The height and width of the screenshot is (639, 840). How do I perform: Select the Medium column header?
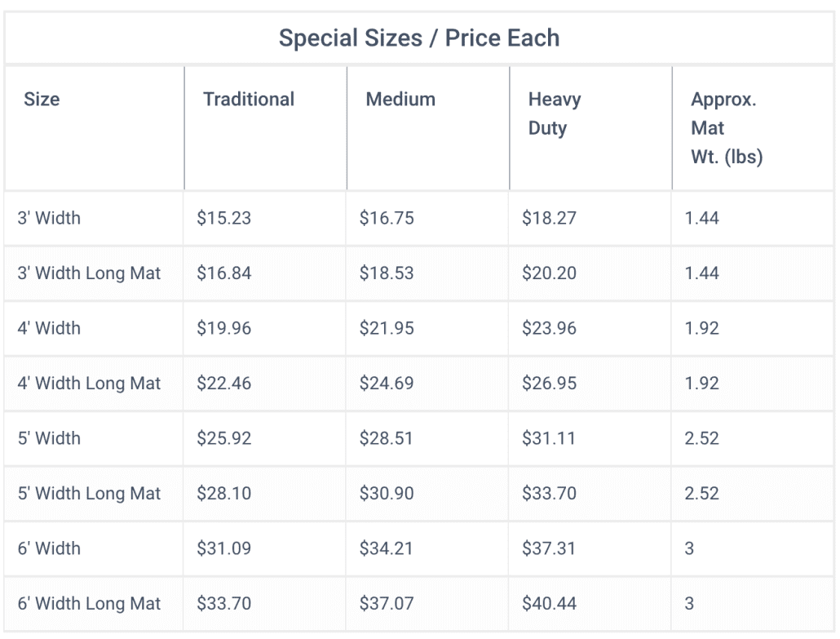pos(400,100)
